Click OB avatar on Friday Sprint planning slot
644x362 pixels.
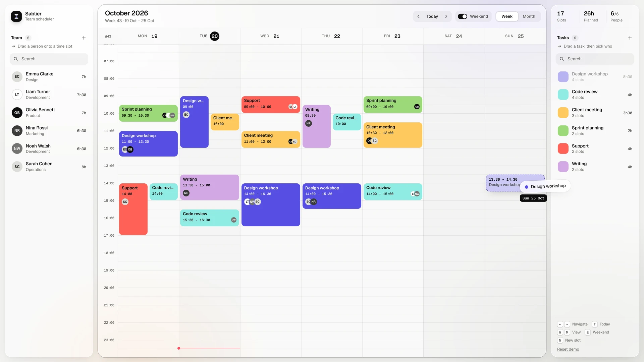pyautogui.click(x=417, y=107)
